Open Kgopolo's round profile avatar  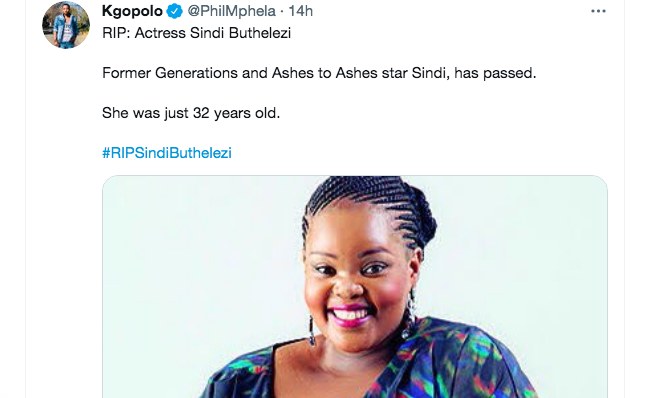click(x=66, y=25)
